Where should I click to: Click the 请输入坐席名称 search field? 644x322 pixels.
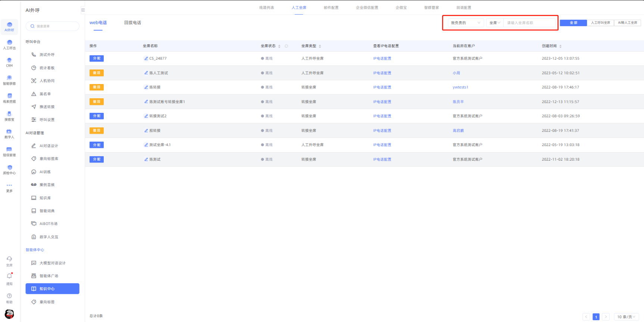click(x=530, y=23)
